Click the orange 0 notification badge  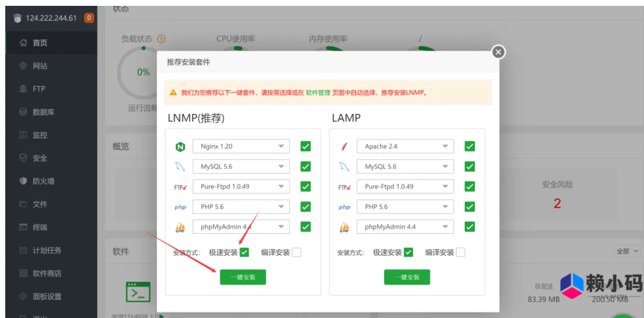click(x=89, y=18)
